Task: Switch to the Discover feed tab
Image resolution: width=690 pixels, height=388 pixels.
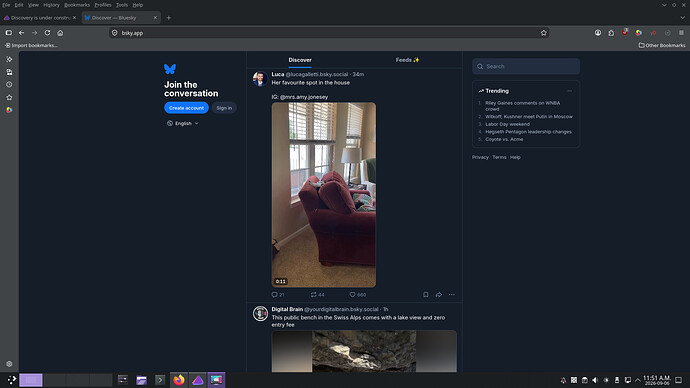Action: point(300,60)
